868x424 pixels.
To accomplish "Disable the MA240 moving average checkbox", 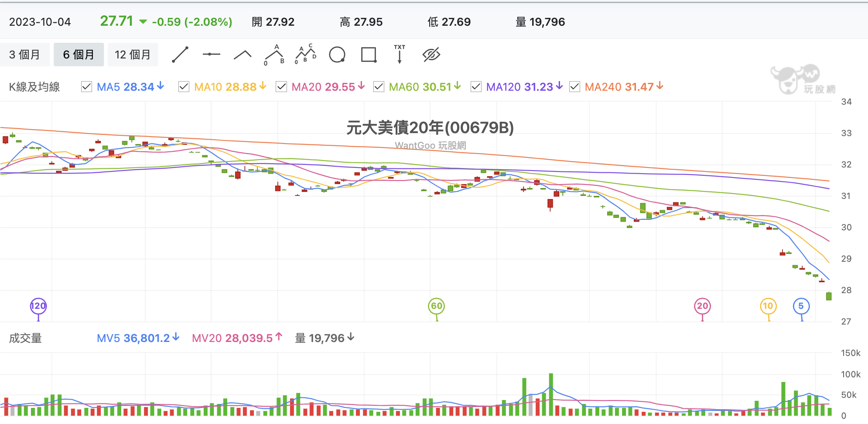I will [575, 87].
